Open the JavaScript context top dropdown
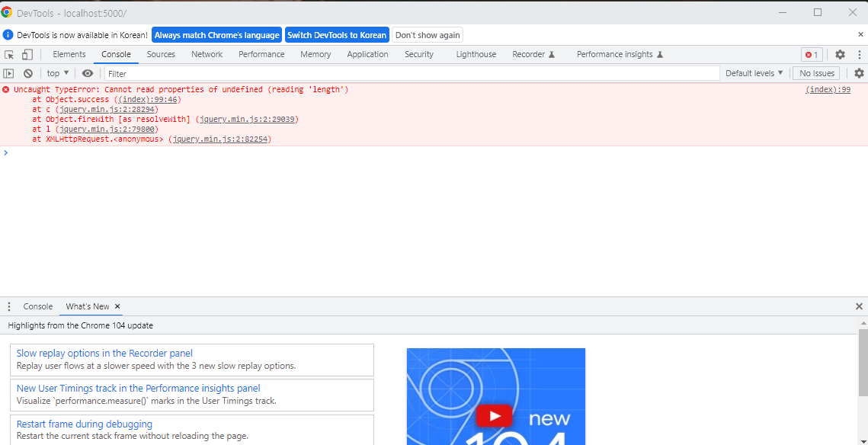The image size is (868, 445). click(x=58, y=73)
